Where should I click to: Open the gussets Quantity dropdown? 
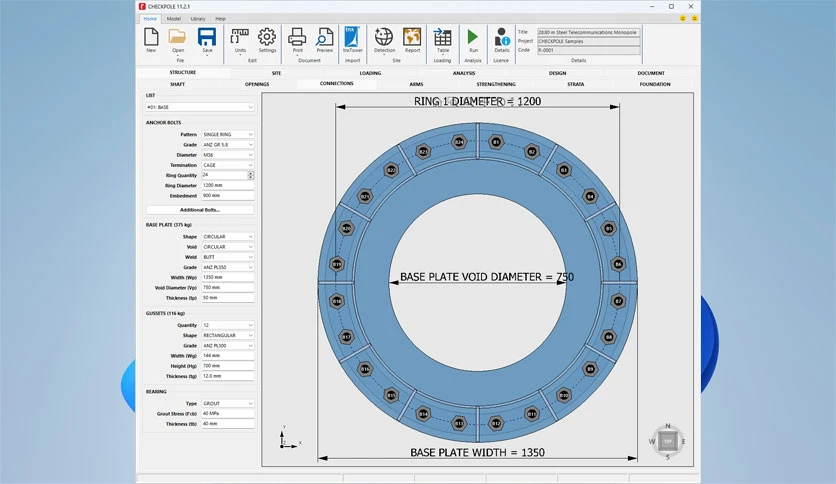click(228, 325)
